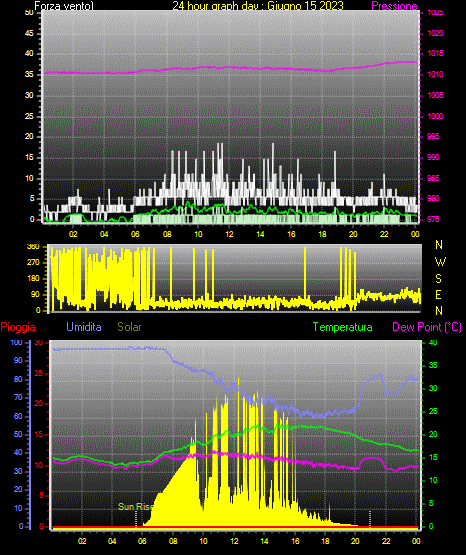Select the green 'Temperatura' legend label
Viewport: 466px width, 555px height.
343,327
